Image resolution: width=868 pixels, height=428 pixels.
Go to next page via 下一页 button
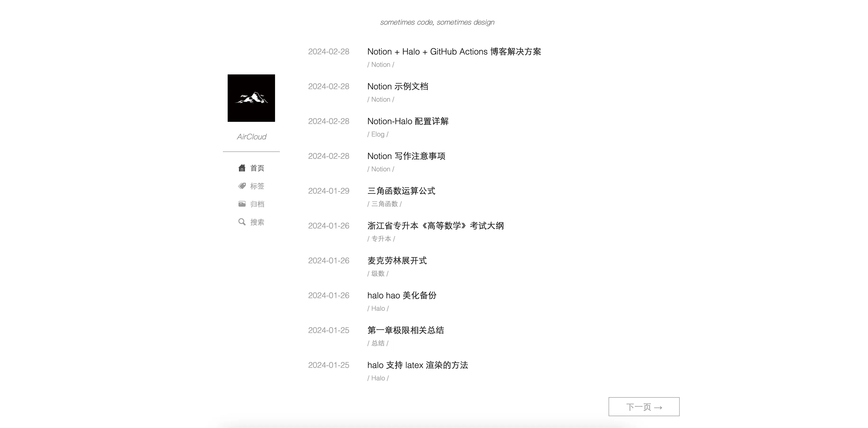click(x=644, y=407)
